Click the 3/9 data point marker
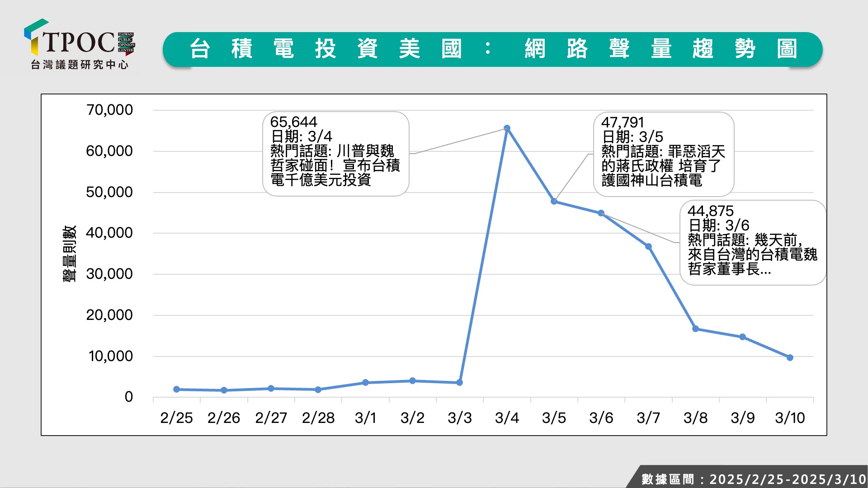868x488 pixels. 742,337
